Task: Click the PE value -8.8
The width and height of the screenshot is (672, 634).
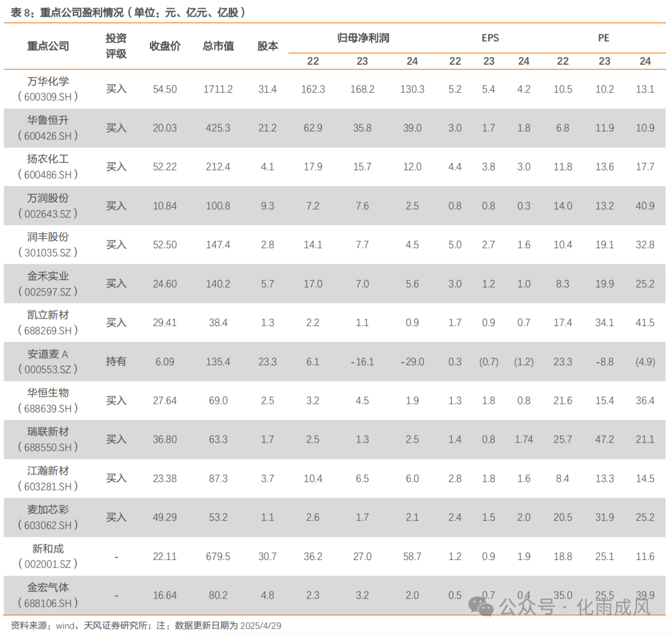Action: click(604, 361)
